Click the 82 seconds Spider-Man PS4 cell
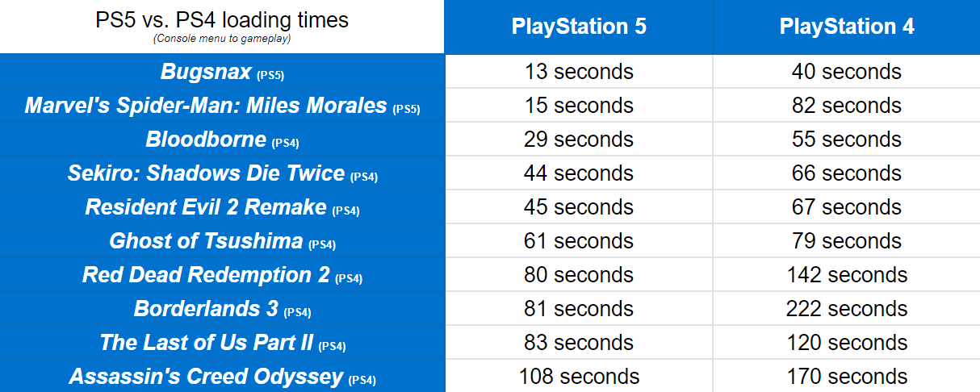 tap(847, 106)
